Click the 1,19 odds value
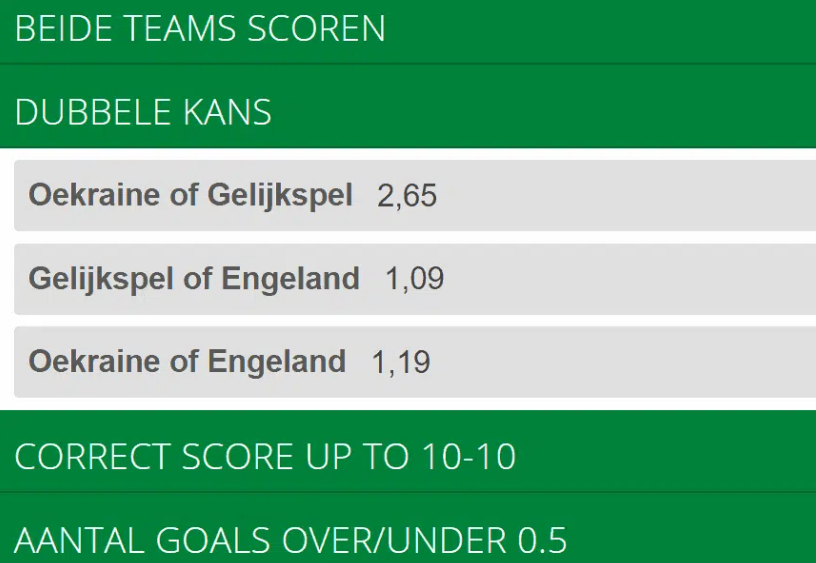Image resolution: width=816 pixels, height=563 pixels. click(x=400, y=361)
